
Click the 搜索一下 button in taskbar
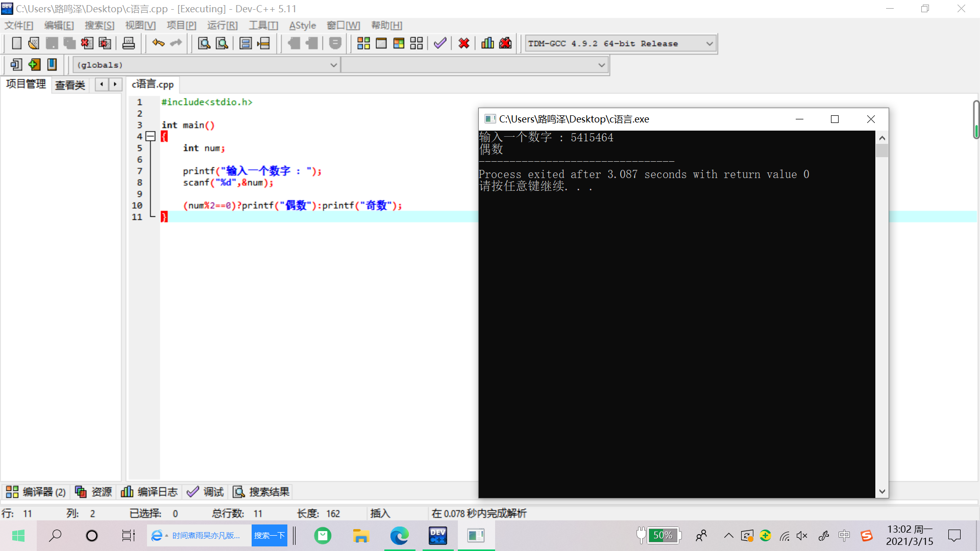(x=269, y=536)
